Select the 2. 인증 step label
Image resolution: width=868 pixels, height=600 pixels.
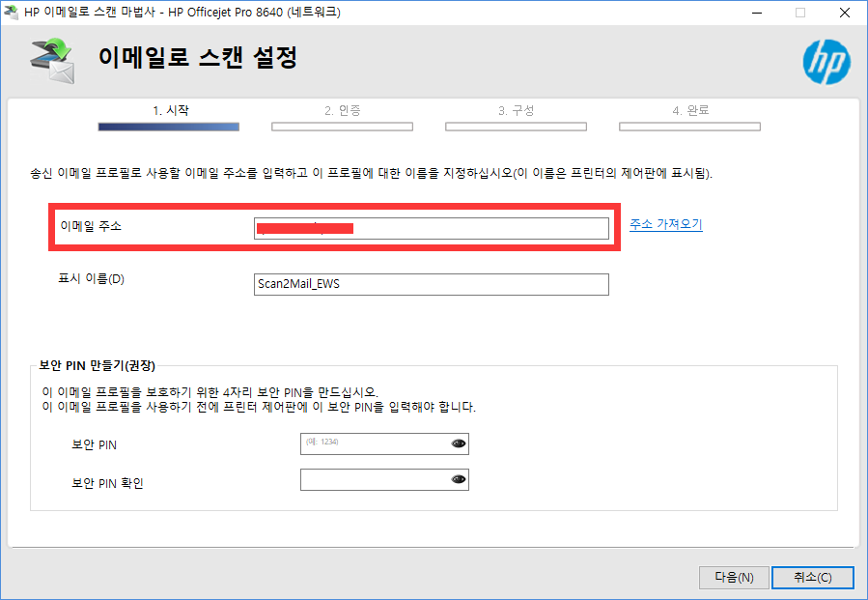coord(343,110)
